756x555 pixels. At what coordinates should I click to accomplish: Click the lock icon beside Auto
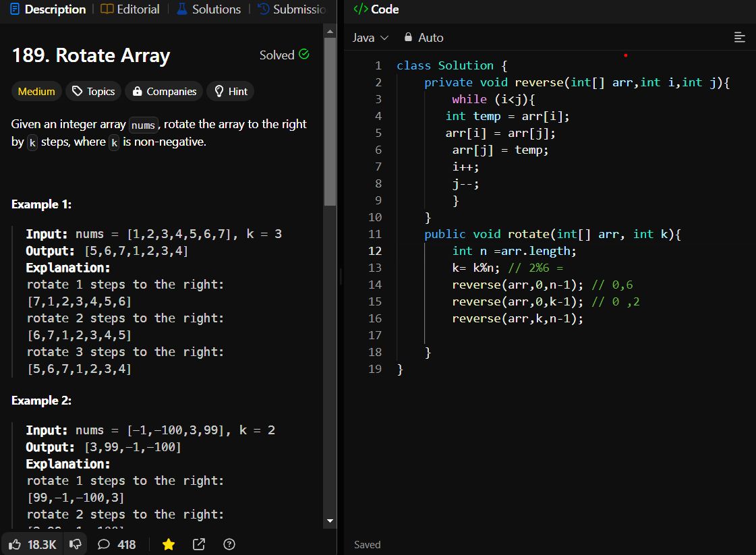(x=409, y=37)
